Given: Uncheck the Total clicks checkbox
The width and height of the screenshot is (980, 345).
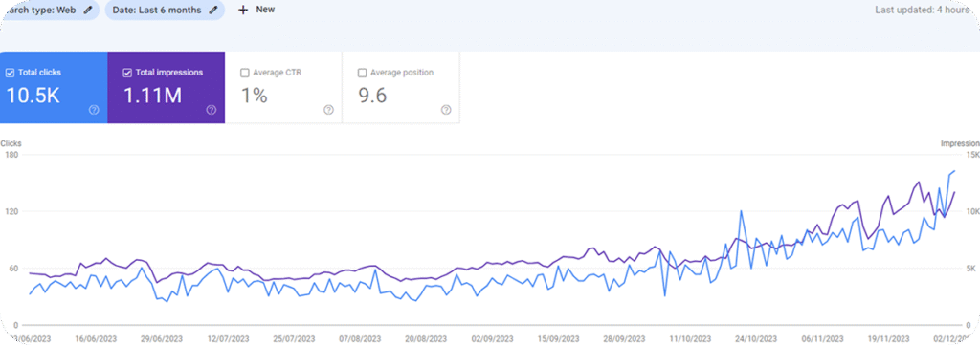Looking at the screenshot, I should point(10,73).
